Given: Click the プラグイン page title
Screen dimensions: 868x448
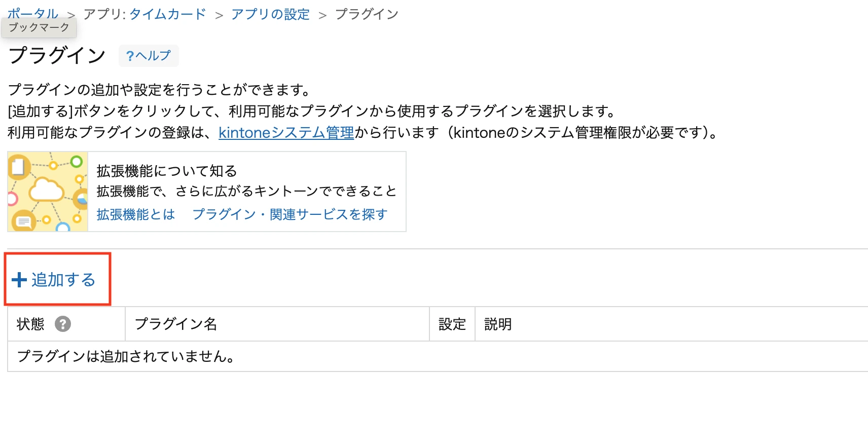Looking at the screenshot, I should coord(57,55).
